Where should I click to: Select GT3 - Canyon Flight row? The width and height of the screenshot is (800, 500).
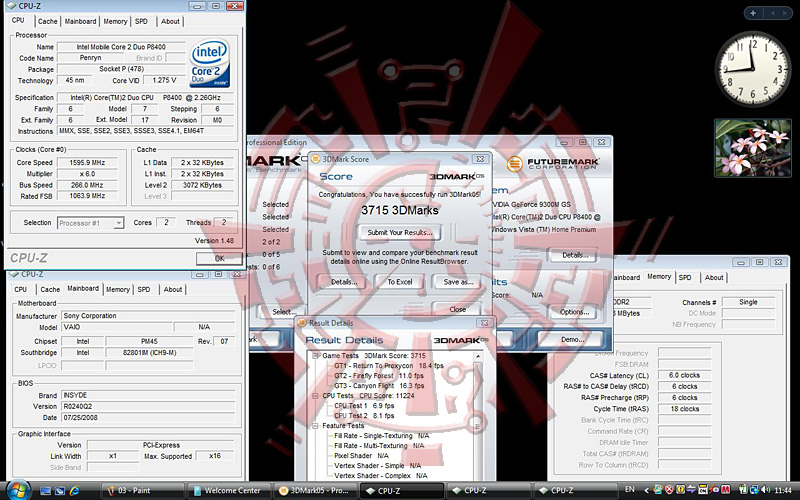[x=379, y=386]
